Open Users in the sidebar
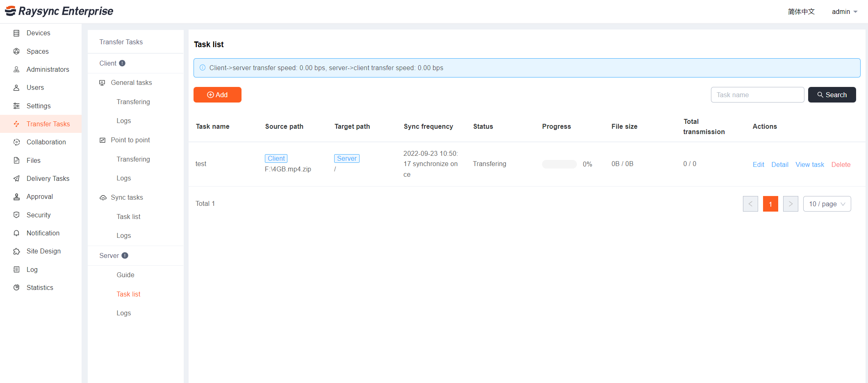This screenshot has width=868, height=383. [x=41, y=87]
